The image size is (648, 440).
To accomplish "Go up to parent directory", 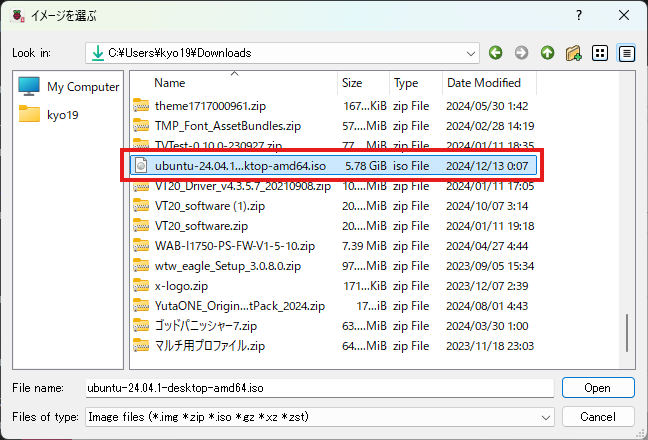I will (x=547, y=53).
